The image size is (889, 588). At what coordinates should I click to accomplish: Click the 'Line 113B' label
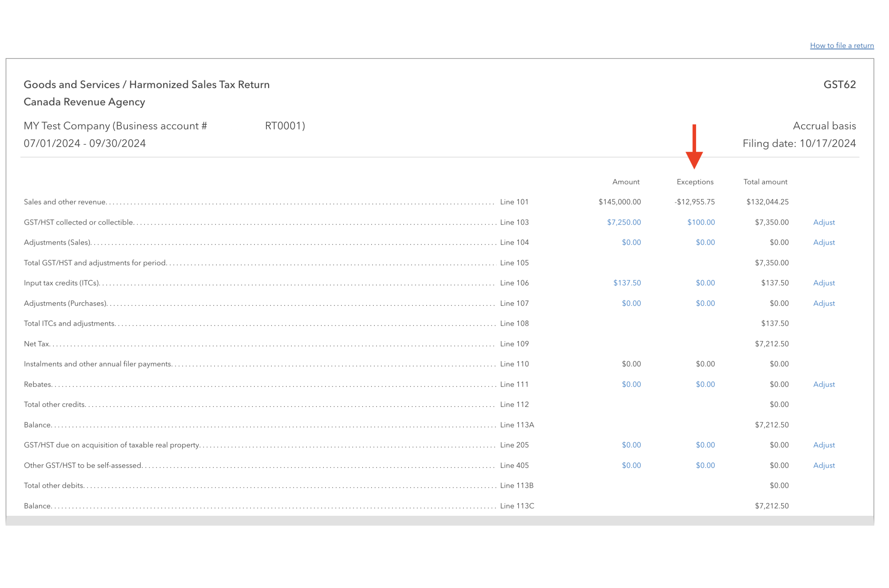click(x=517, y=486)
